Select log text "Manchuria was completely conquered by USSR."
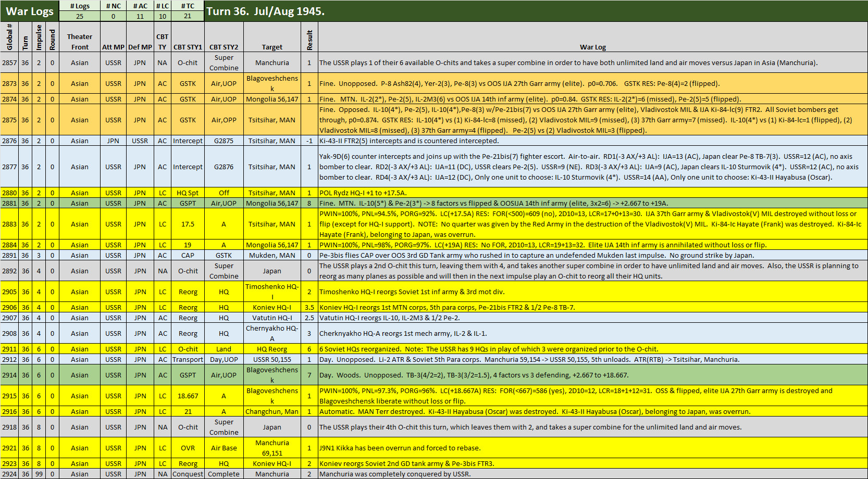The height and width of the screenshot is (479, 868). point(395,474)
